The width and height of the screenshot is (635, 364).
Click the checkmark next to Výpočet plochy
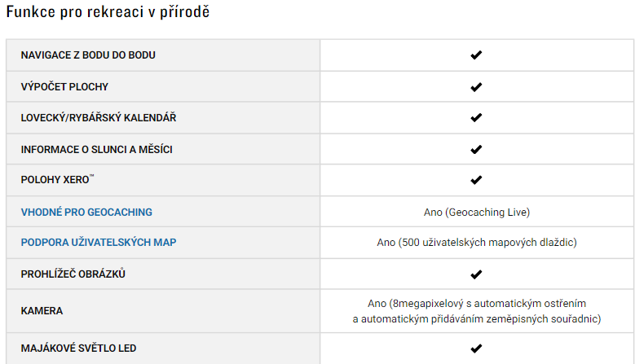pos(476,87)
